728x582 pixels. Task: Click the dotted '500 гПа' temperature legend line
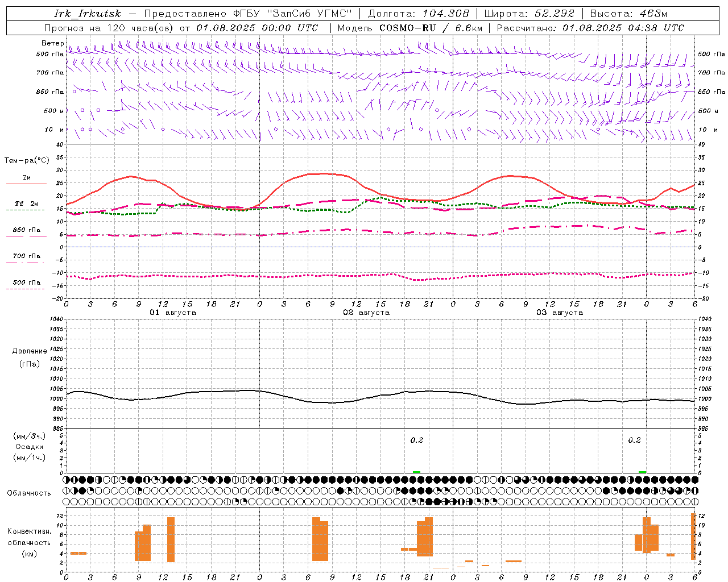25,289
